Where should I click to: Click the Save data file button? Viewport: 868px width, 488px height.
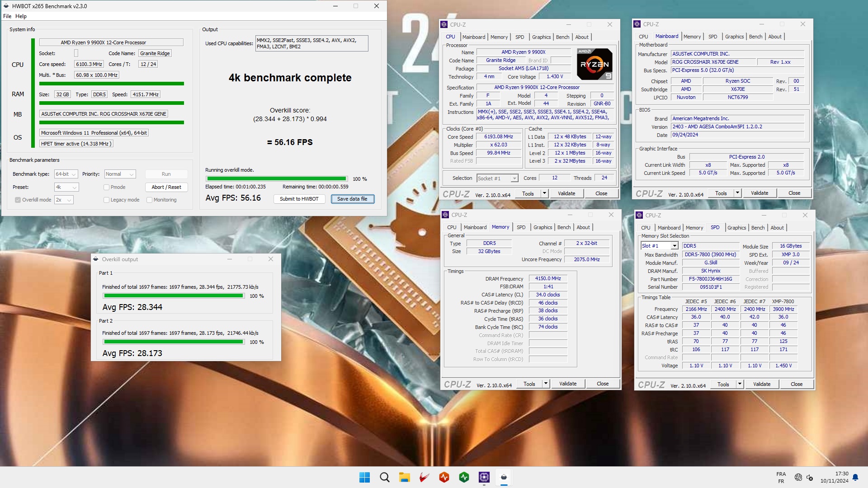click(352, 199)
